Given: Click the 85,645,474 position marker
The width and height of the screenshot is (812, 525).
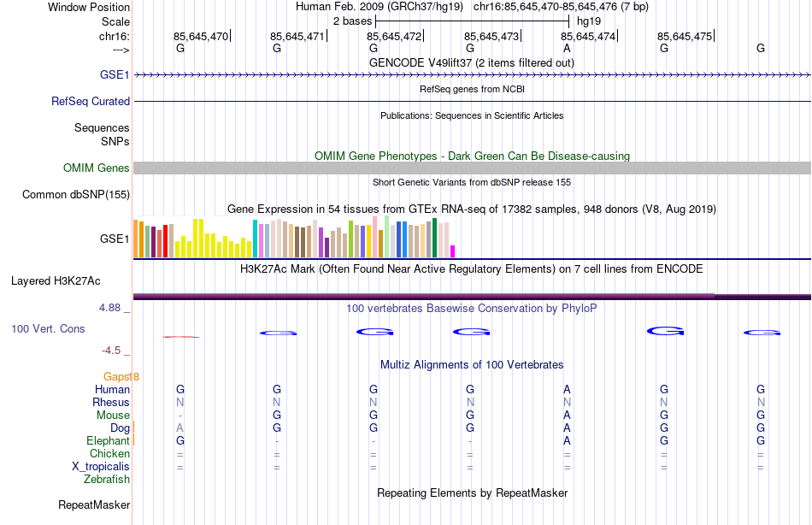Looking at the screenshot, I should click(x=589, y=36).
